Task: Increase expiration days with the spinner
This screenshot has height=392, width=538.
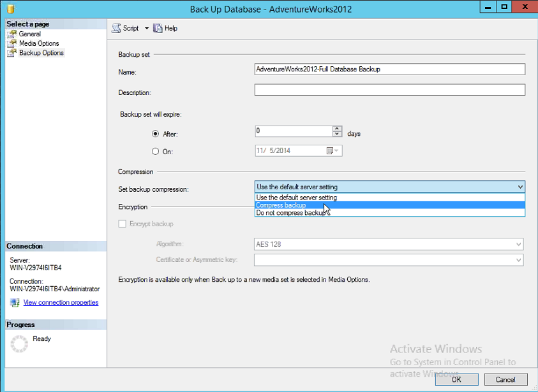Action: [x=336, y=128]
